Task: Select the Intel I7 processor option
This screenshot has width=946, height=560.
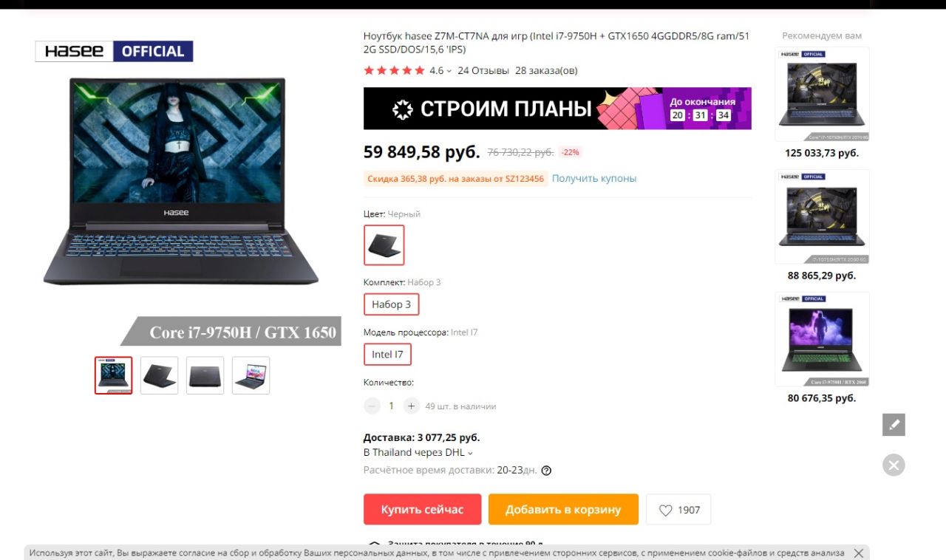Action: 387,355
